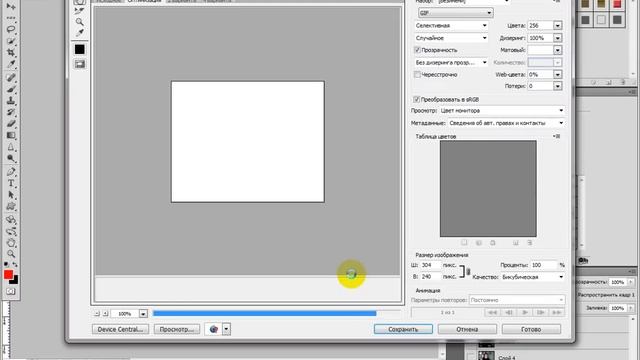Select the Eraser tool
640x360 pixels.
(x=11, y=123)
